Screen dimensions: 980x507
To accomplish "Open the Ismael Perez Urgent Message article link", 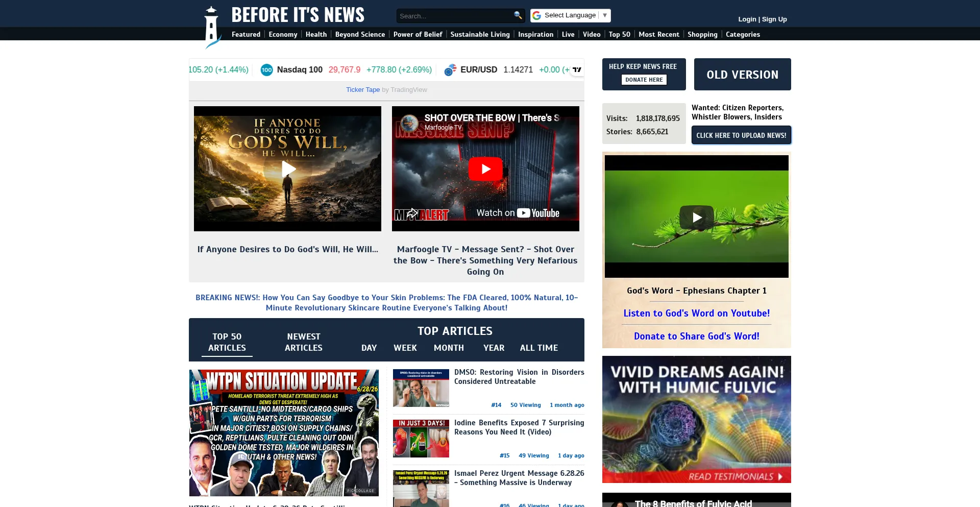I will pyautogui.click(x=519, y=478).
